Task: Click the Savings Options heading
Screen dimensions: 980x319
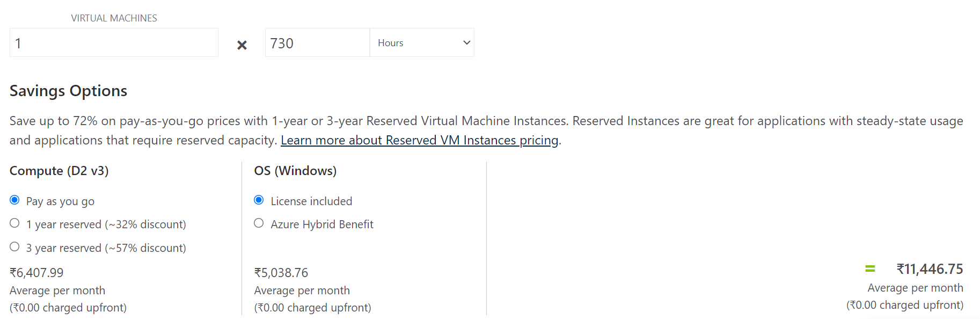Action: (68, 91)
